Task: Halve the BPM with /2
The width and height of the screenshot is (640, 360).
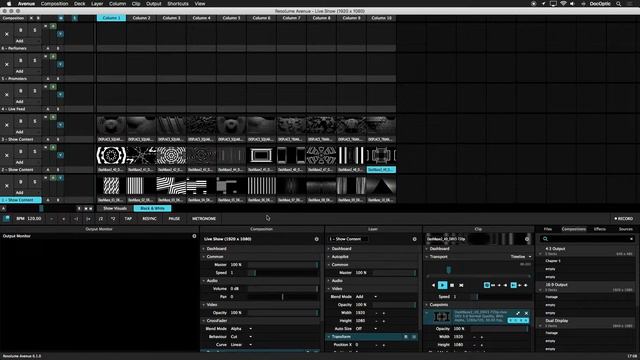Action: (101, 219)
